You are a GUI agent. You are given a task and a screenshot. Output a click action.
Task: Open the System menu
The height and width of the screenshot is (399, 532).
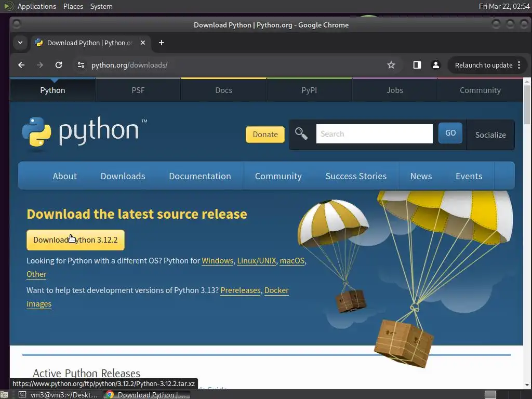coord(101,6)
